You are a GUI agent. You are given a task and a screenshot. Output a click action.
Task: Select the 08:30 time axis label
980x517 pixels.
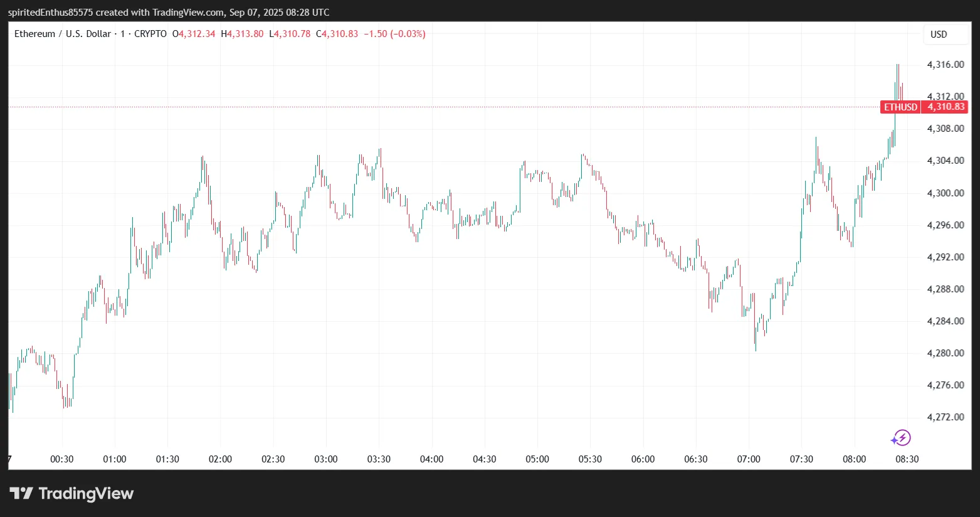click(907, 459)
